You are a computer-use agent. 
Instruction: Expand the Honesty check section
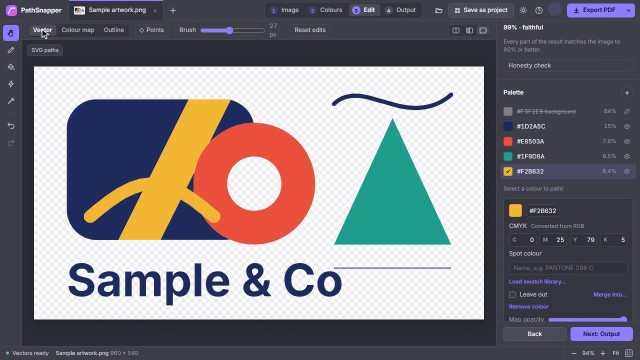click(568, 66)
